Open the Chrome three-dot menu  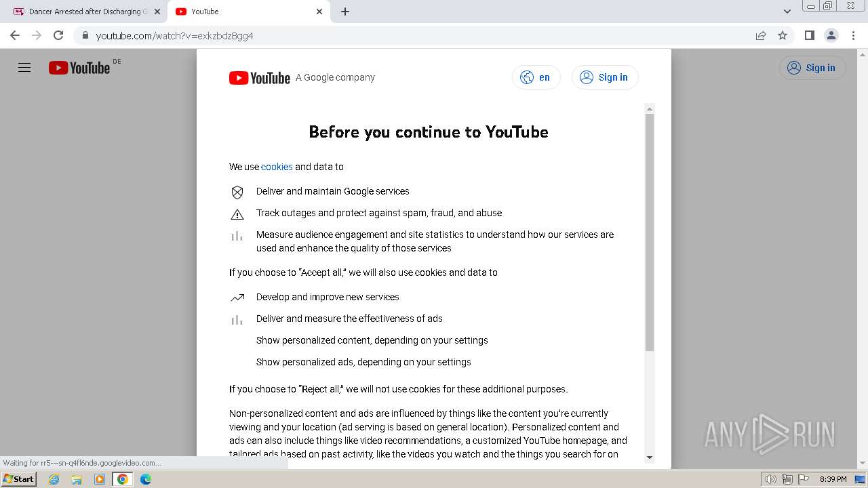(x=852, y=35)
